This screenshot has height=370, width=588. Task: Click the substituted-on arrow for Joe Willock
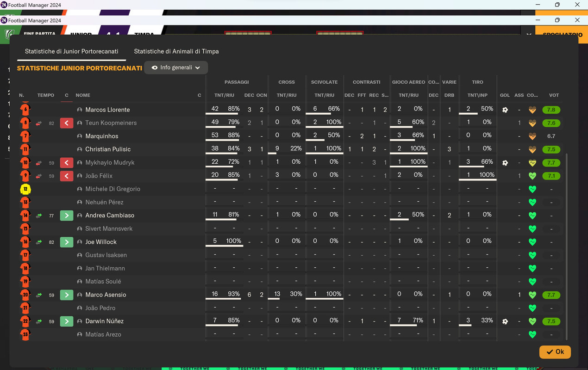pos(67,242)
